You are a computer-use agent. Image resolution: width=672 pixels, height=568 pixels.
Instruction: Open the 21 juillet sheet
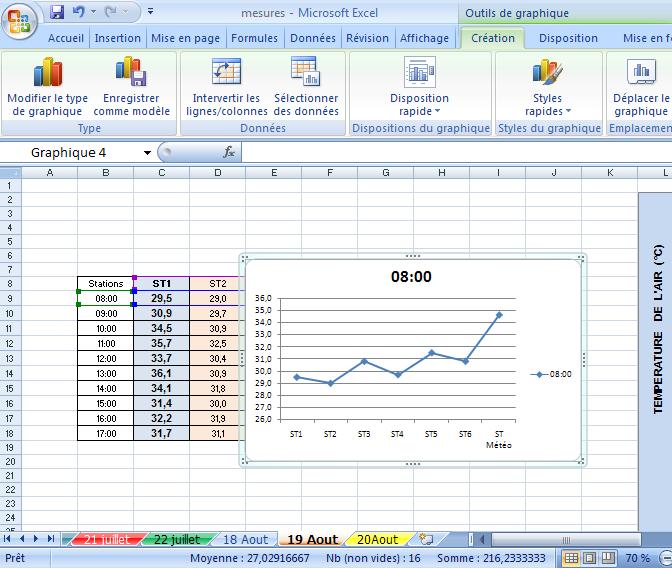tap(106, 539)
